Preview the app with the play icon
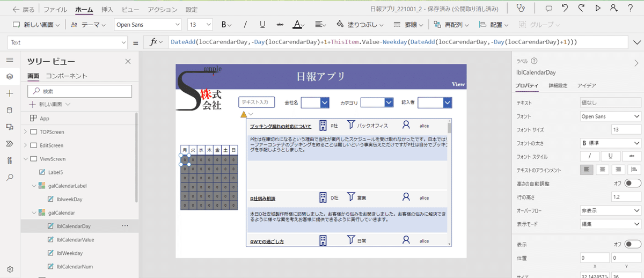The image size is (644, 278). [598, 9]
